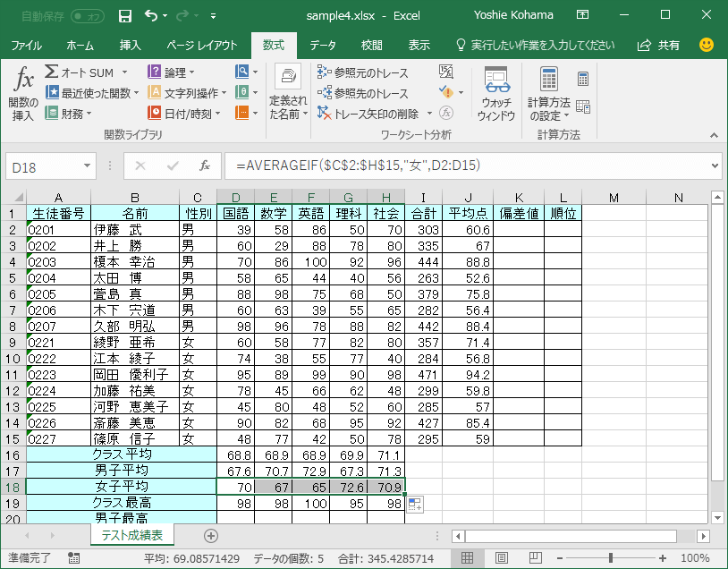Switch to Page Layout view
Screen dimensions: 728x569
coord(502,557)
